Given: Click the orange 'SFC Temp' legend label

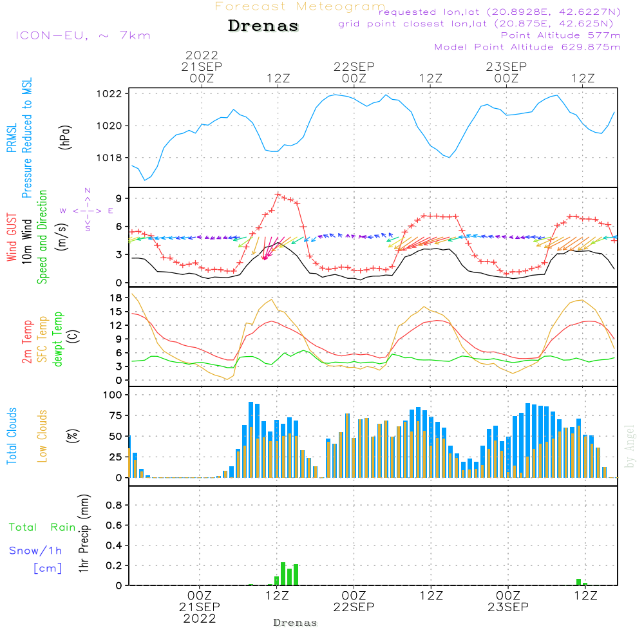Looking at the screenshot, I should tap(42, 339).
